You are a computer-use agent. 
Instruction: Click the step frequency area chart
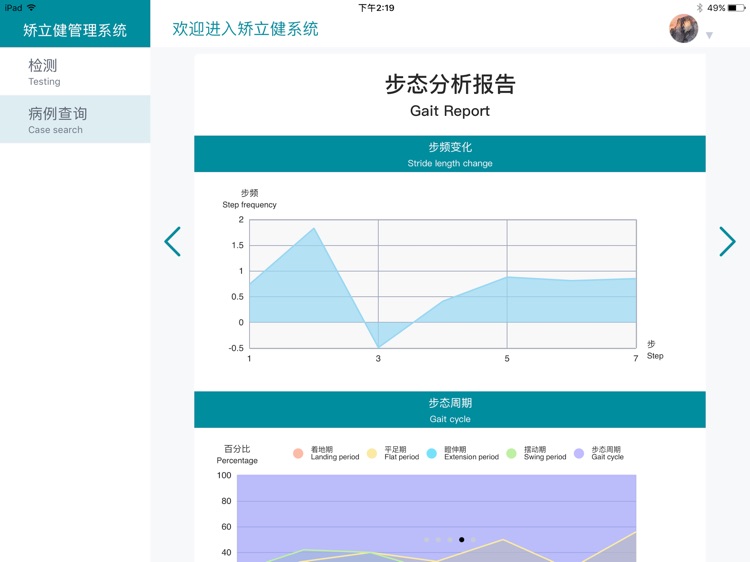pos(443,284)
